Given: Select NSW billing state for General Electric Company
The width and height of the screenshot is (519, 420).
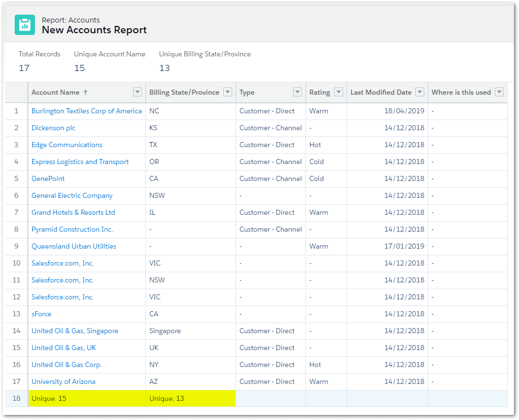Looking at the screenshot, I should [190, 196].
